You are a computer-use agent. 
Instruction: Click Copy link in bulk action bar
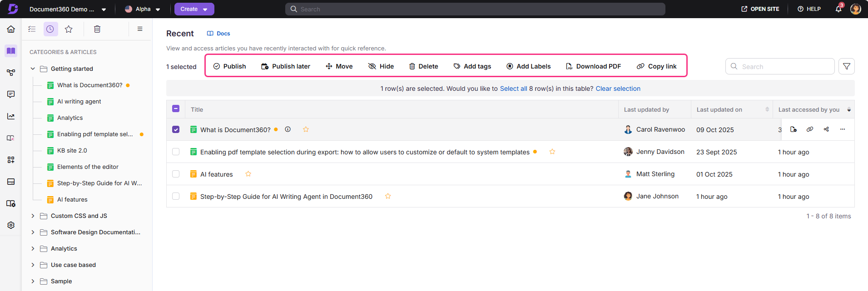pyautogui.click(x=657, y=66)
